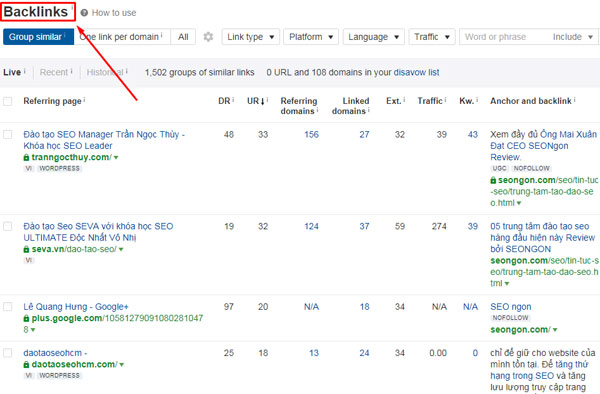Click the lock icon before plus.google.com
The image size is (600, 394).
[26, 318]
